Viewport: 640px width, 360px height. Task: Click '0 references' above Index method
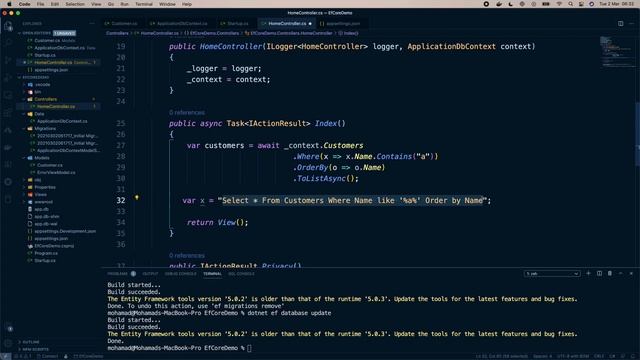[x=187, y=112]
